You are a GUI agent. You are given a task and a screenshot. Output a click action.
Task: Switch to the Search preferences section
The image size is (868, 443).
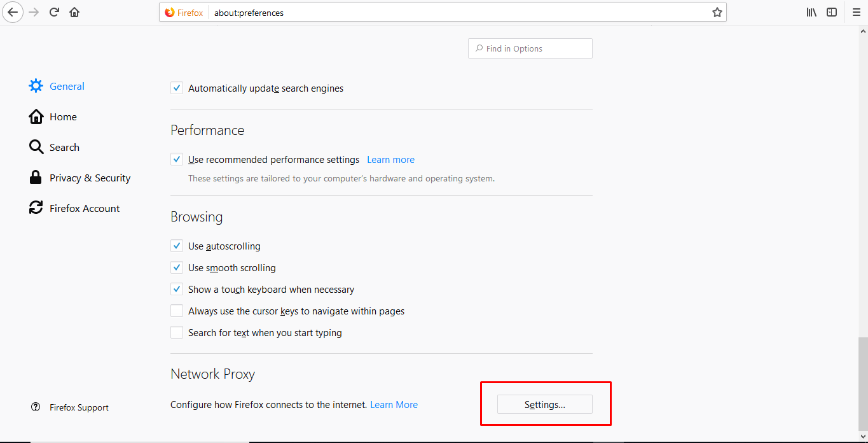(64, 148)
